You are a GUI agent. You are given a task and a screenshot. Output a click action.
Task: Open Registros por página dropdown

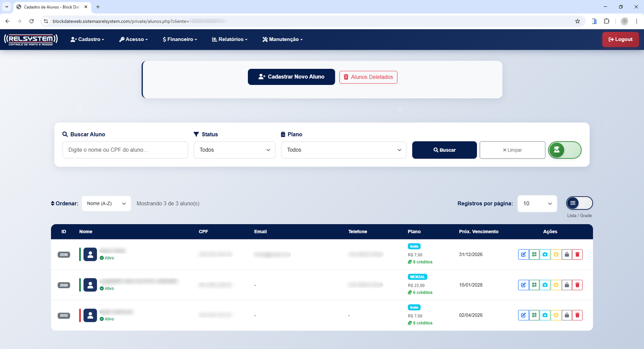click(x=537, y=204)
